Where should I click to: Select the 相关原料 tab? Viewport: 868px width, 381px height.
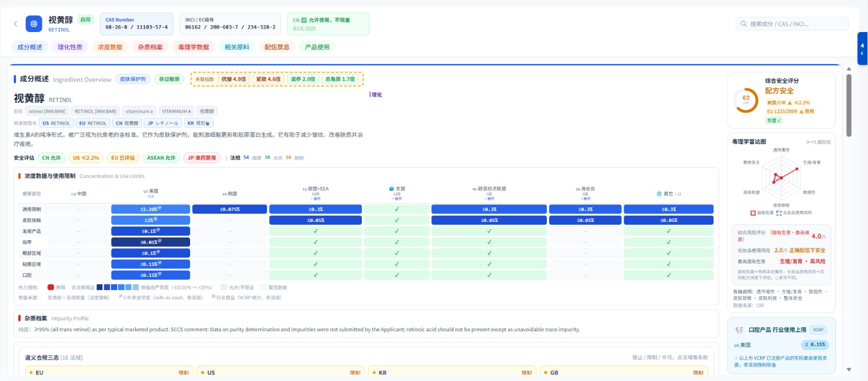[x=237, y=47]
